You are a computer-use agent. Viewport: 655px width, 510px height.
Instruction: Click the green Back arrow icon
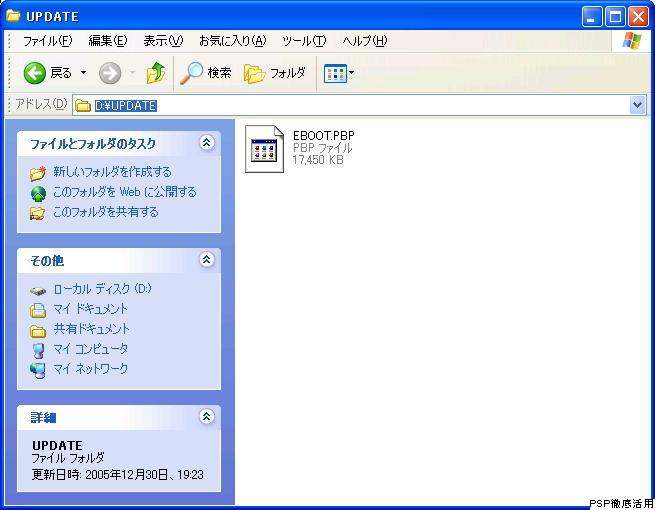click(x=35, y=73)
